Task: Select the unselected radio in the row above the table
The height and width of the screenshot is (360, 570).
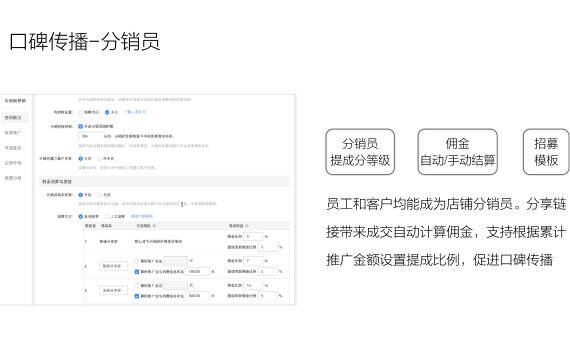Action: [x=107, y=216]
